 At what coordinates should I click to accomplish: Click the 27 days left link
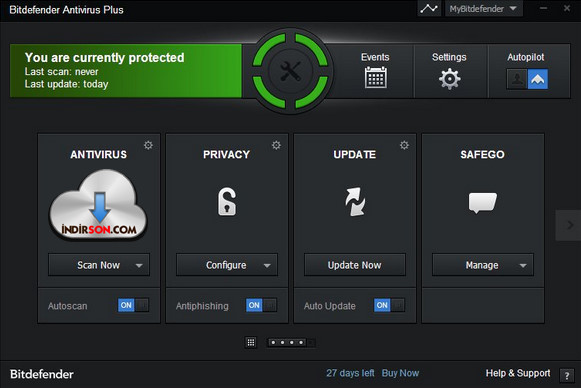pyautogui.click(x=350, y=373)
